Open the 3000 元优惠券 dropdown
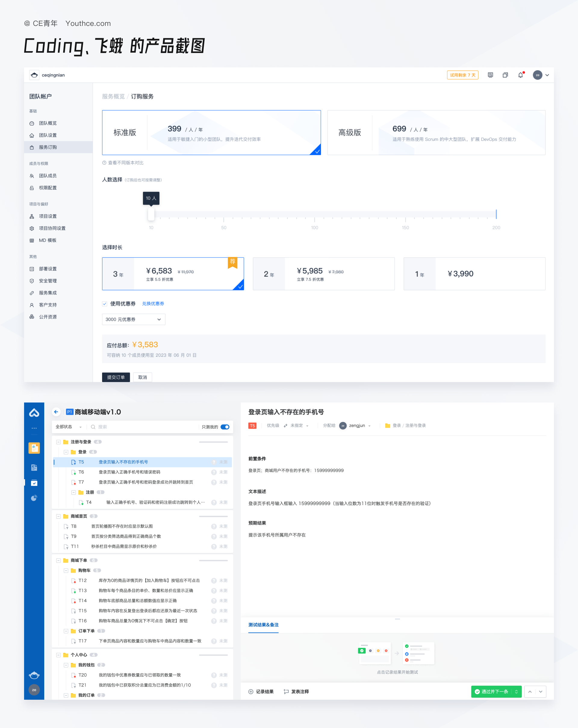Image resolution: width=578 pixels, height=728 pixels. (133, 319)
